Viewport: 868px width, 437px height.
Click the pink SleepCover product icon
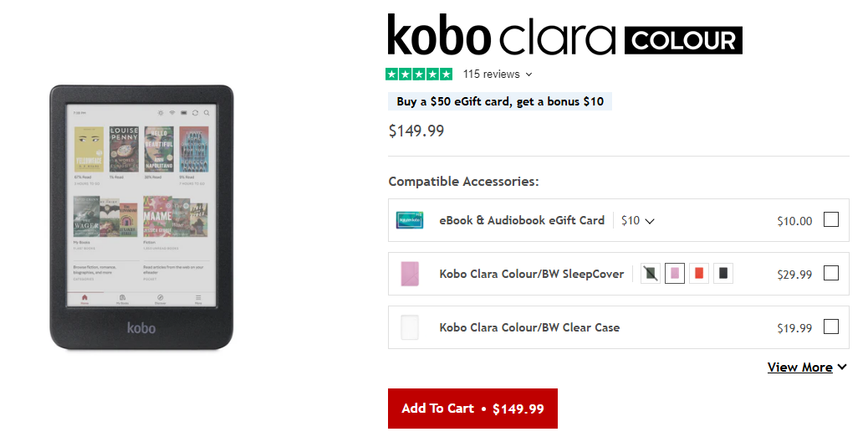tap(410, 274)
